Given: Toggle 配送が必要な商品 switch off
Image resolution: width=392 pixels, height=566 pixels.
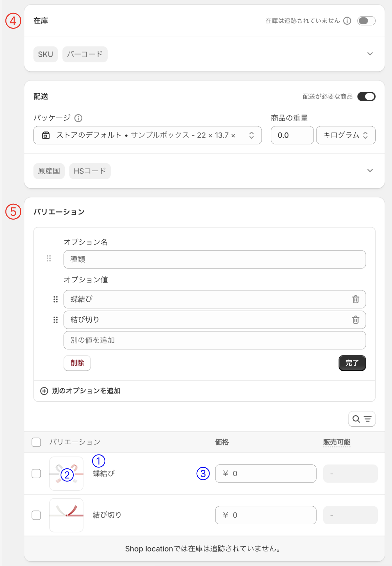Looking at the screenshot, I should (x=366, y=97).
